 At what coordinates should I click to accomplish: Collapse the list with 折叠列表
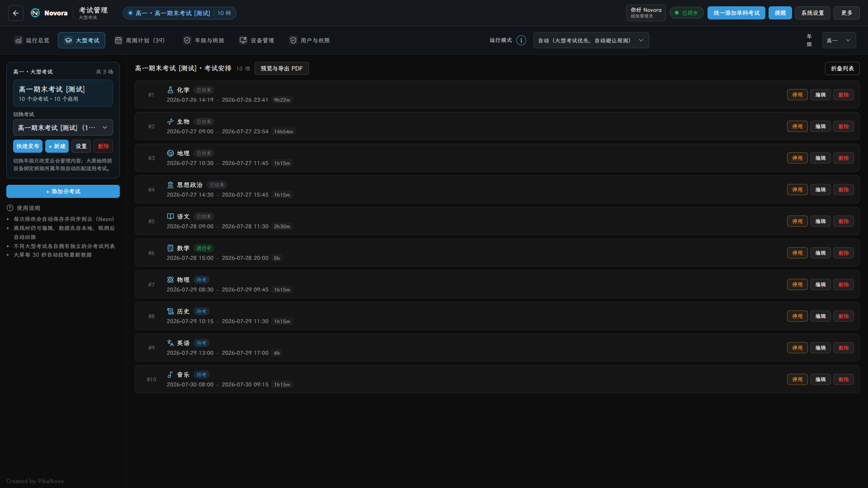click(x=842, y=68)
